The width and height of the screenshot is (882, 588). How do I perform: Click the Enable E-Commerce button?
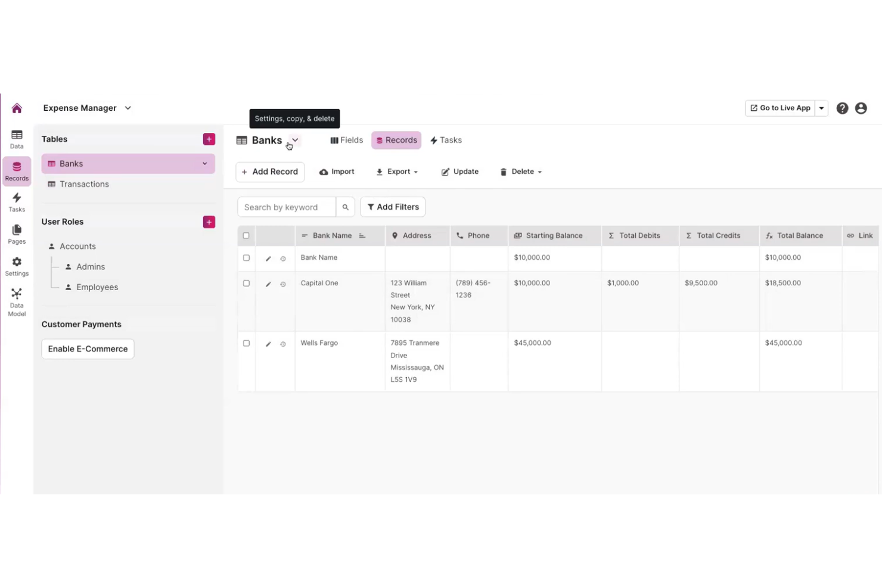tap(88, 349)
